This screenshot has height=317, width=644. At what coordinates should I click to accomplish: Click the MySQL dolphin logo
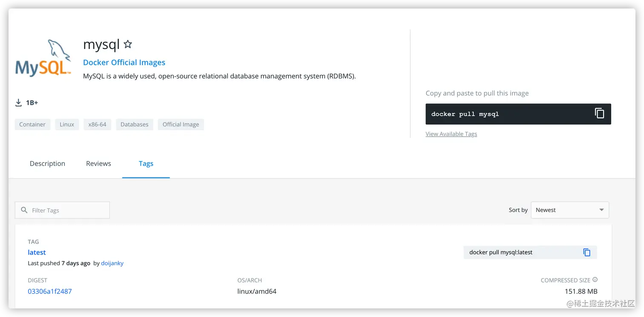43,58
